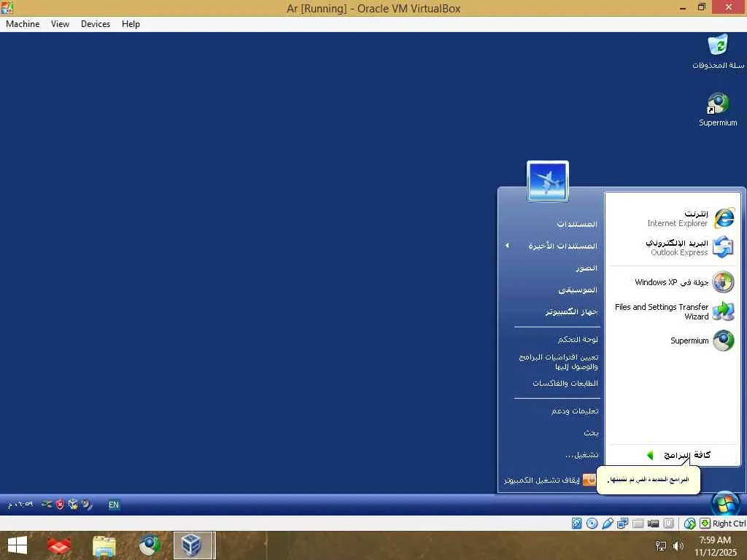Viewport: 747px width, 560px height.
Task: Open Supermium browser on host taskbar
Action: 149,545
